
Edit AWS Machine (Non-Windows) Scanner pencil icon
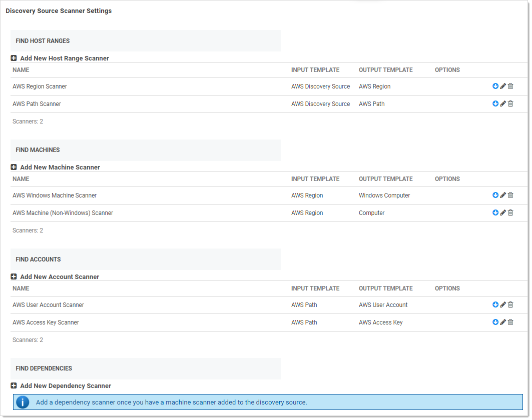click(x=503, y=213)
